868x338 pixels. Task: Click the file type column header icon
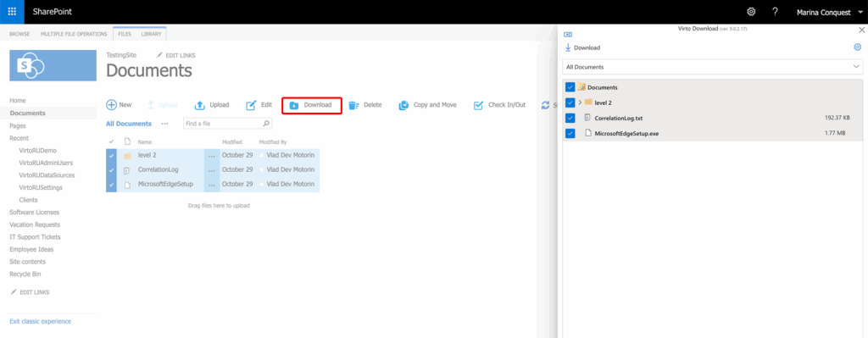[127, 141]
